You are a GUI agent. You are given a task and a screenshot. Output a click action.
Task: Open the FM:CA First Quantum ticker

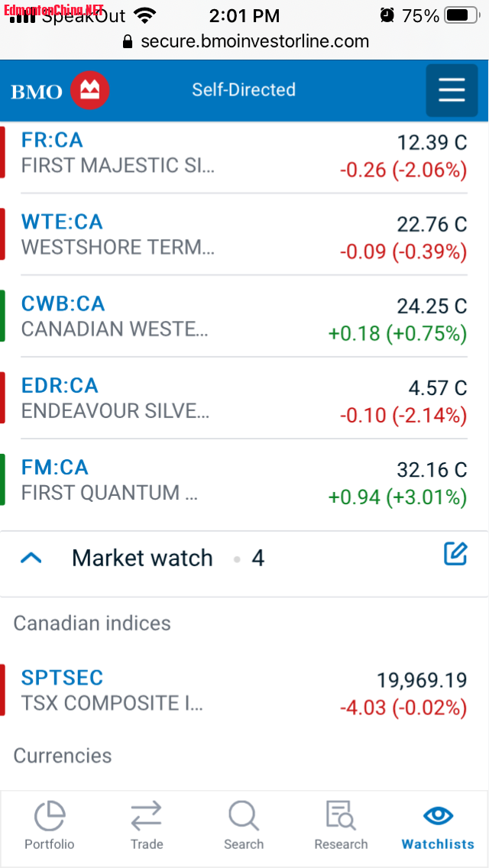(x=55, y=467)
